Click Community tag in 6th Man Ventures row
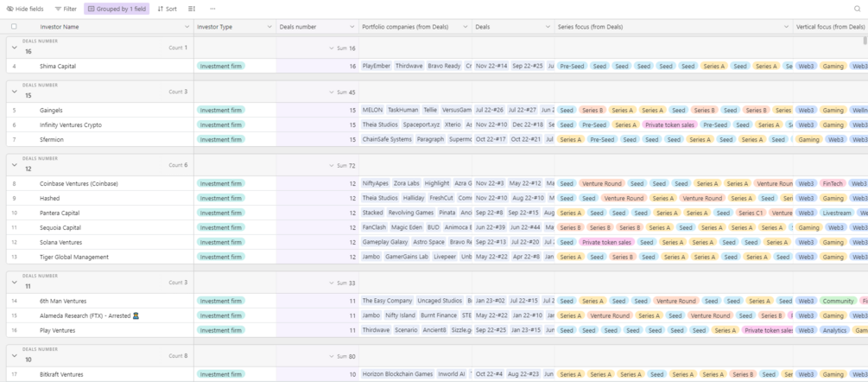 pyautogui.click(x=838, y=301)
